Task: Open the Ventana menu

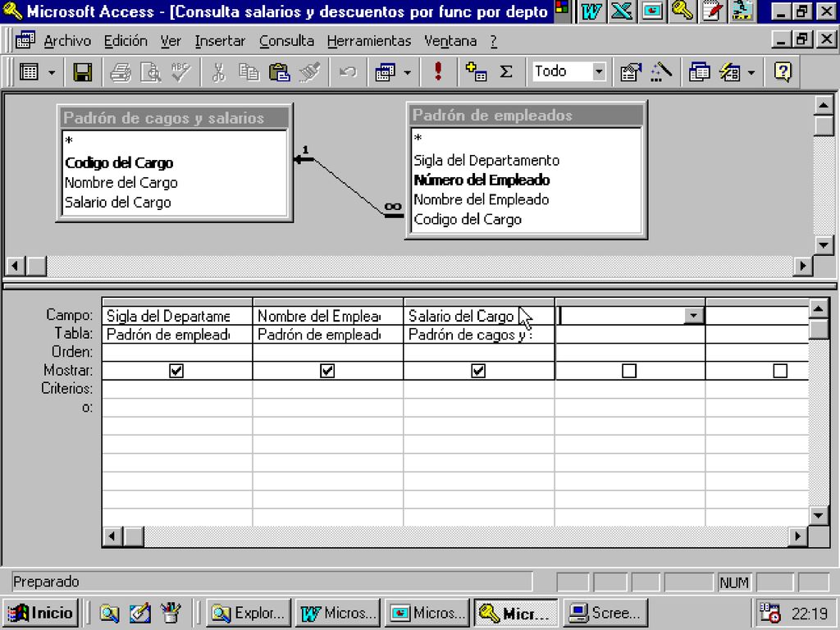Action: point(450,41)
